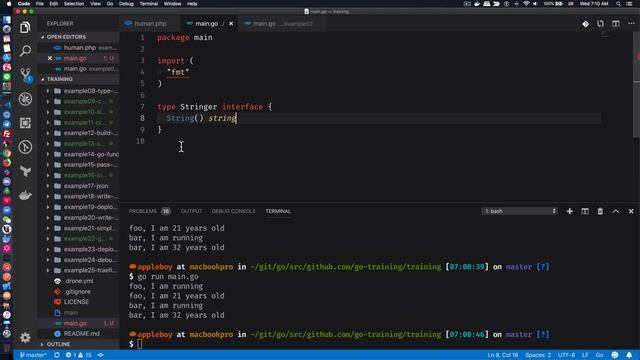The image size is (640, 360).
Task: Open errors and warnings status indicator
Action: 79,355
